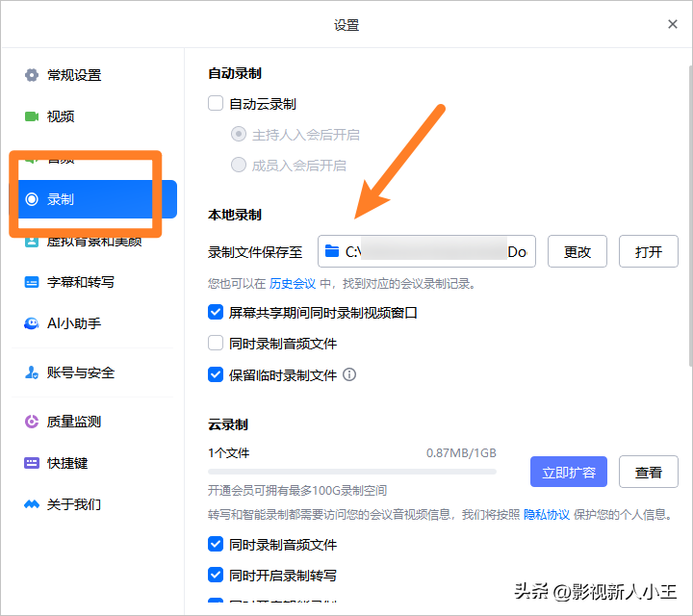Click the gear icon beside 常规设置
This screenshot has width=693, height=616.
point(32,75)
